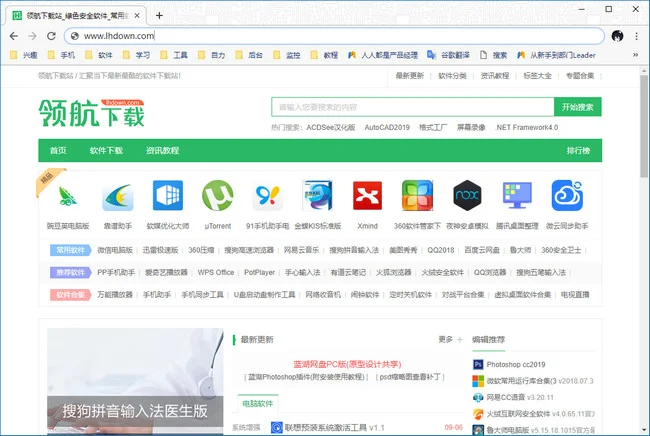Open the 靠谱助手 app icon
Image resolution: width=650 pixels, height=436 pixels.
[x=118, y=196]
